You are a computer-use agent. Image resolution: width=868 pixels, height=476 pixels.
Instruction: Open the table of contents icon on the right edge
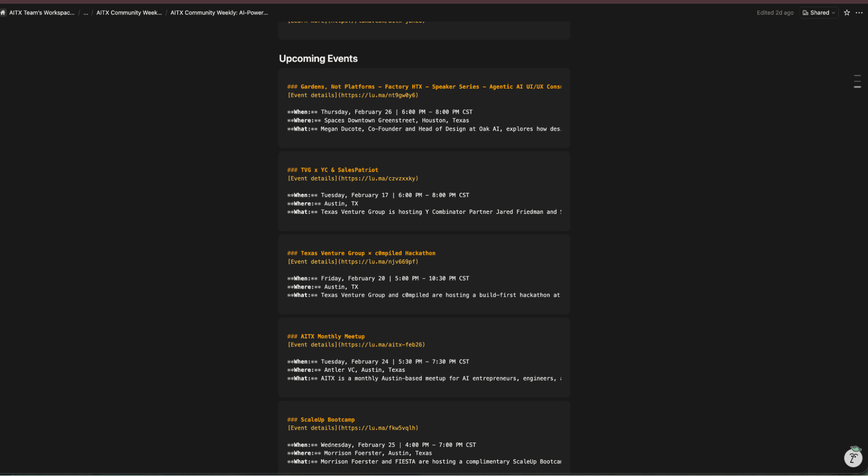click(858, 81)
